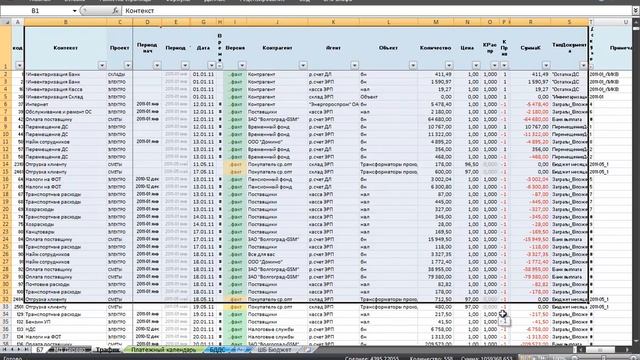Click the cell Инвентаризация Касса

click(x=66, y=89)
